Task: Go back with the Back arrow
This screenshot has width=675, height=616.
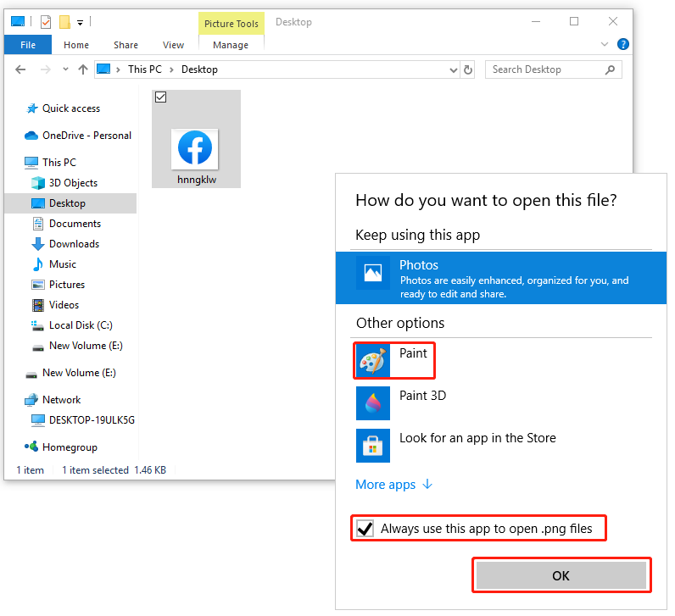Action: [20, 69]
